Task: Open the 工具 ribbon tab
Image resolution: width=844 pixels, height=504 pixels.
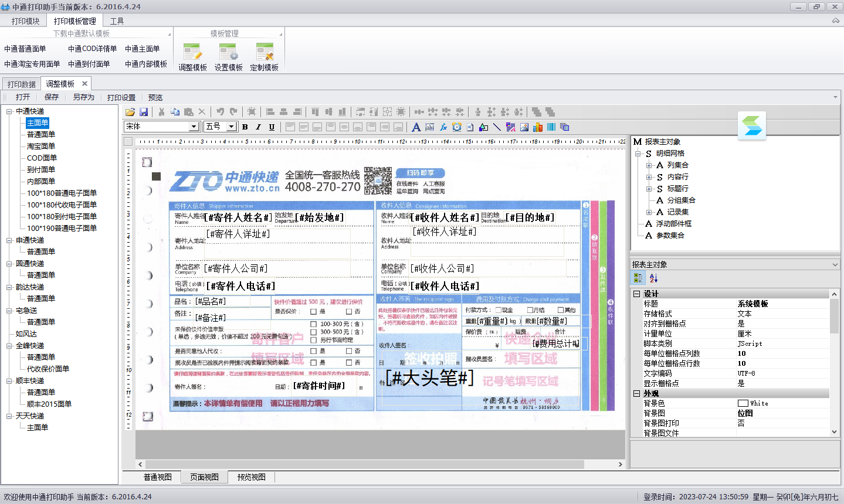Action: (117, 21)
